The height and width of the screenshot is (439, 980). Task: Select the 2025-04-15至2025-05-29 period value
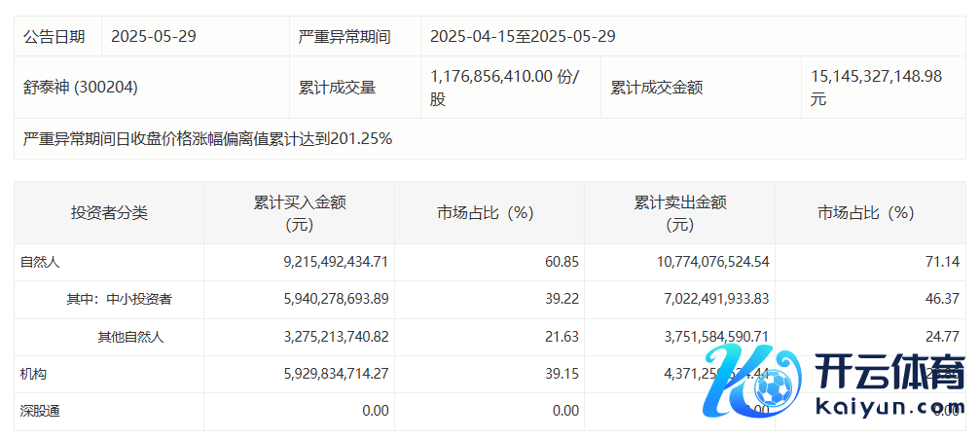pos(523,37)
